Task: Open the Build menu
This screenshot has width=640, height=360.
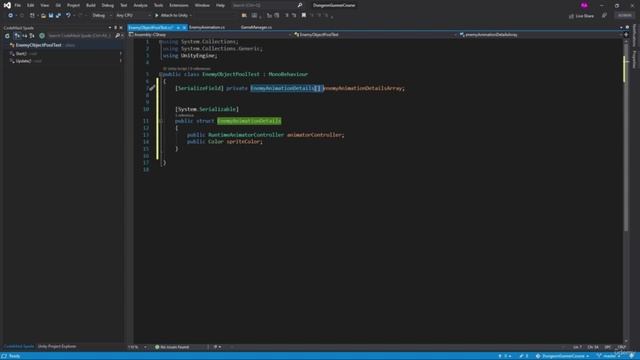Action: coord(91,5)
